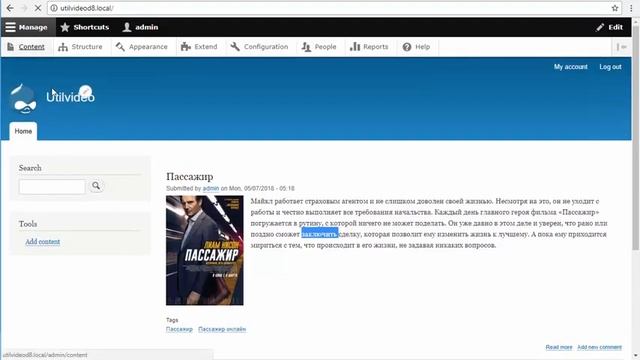Stop page loading with X icon
Viewport: 640px width, 360px height.
pos(38,8)
